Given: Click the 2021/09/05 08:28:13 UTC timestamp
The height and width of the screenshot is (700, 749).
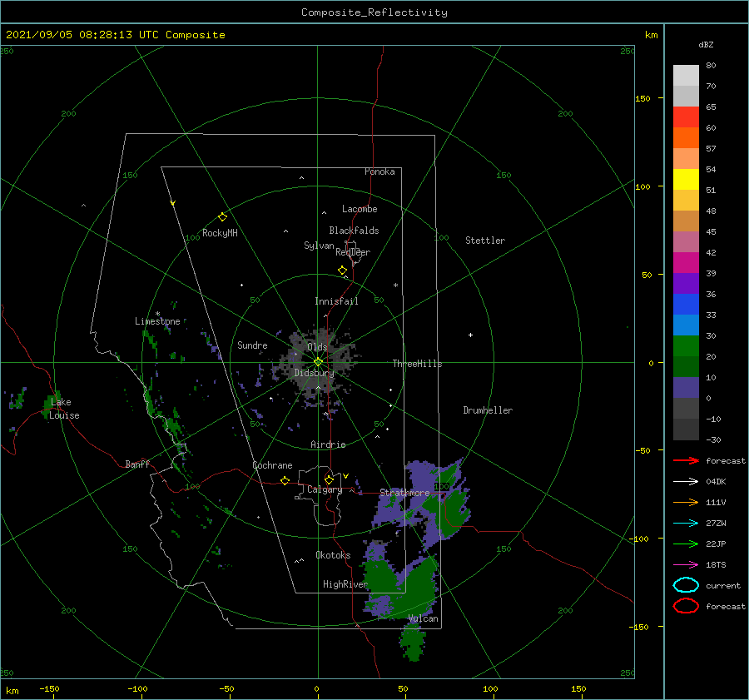Looking at the screenshot, I should 82,35.
